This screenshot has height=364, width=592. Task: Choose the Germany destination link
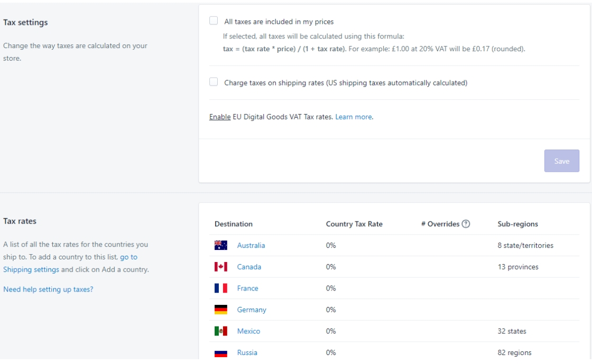[x=252, y=310]
